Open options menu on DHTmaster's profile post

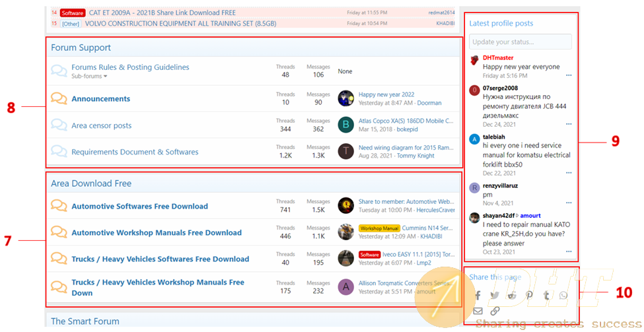(x=569, y=76)
